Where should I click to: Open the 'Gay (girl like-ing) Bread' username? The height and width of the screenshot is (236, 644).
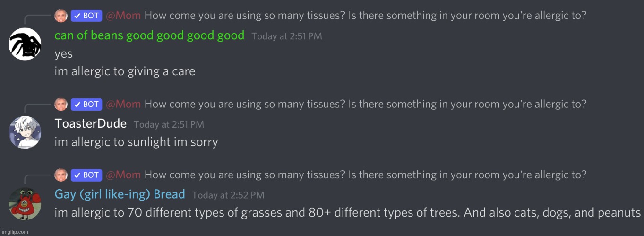[x=120, y=194]
